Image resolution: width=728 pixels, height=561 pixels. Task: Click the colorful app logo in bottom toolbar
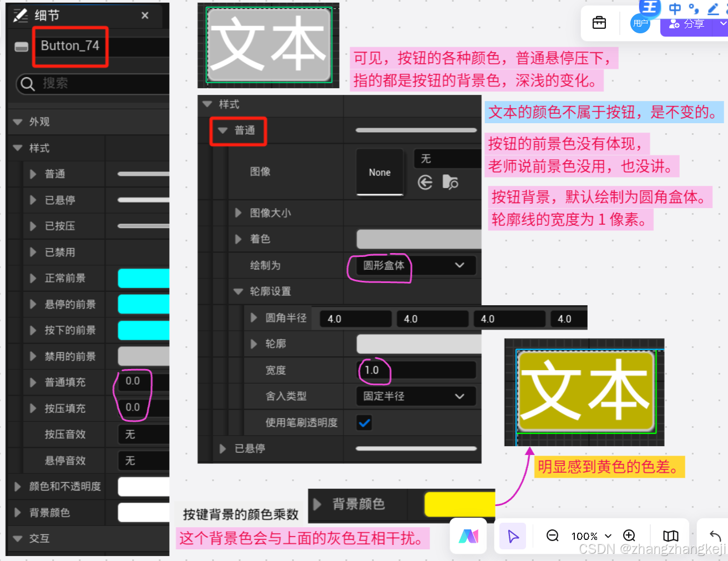pyautogui.click(x=468, y=536)
